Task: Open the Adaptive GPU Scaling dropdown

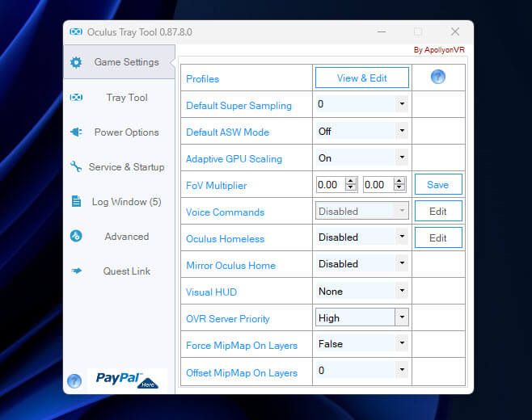Action: point(361,157)
